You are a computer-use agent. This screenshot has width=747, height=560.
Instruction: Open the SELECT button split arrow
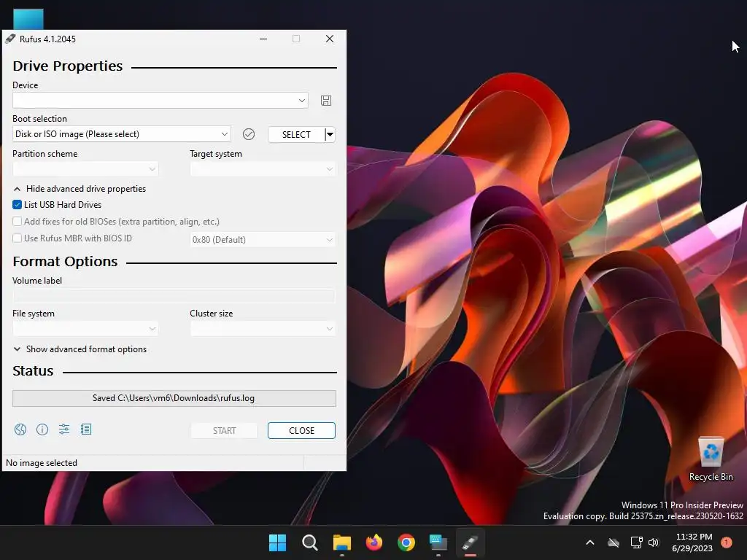pyautogui.click(x=330, y=134)
